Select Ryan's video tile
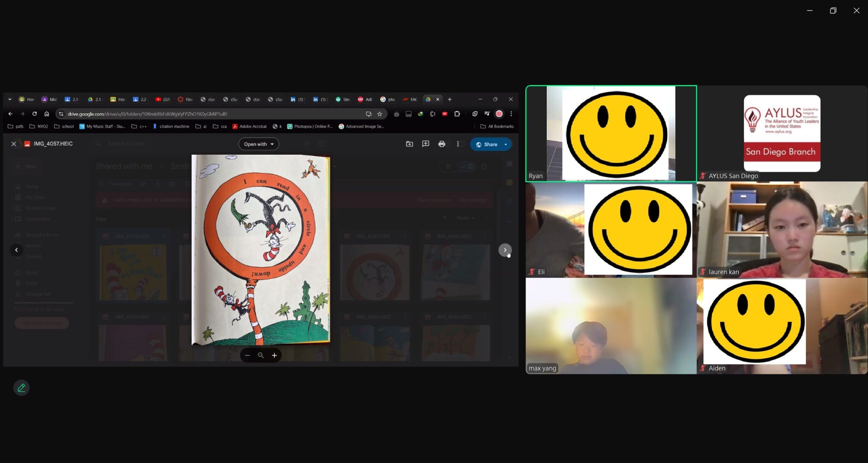This screenshot has height=463, width=868. point(611,134)
